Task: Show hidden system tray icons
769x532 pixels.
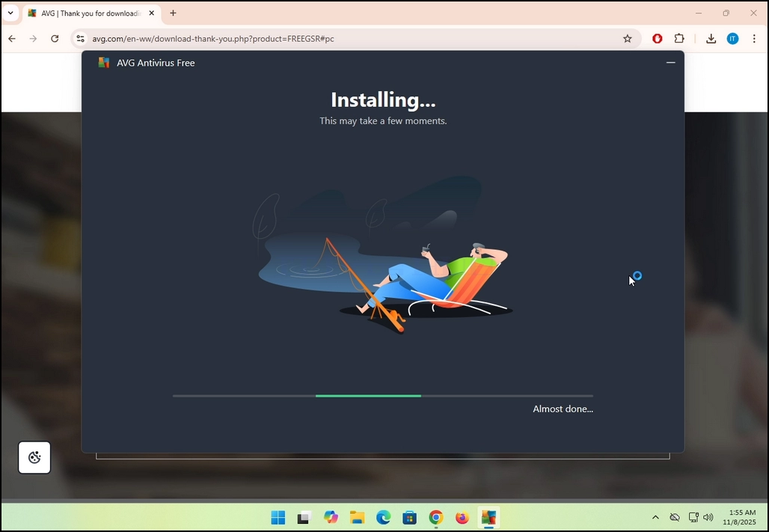Action: coord(655,517)
